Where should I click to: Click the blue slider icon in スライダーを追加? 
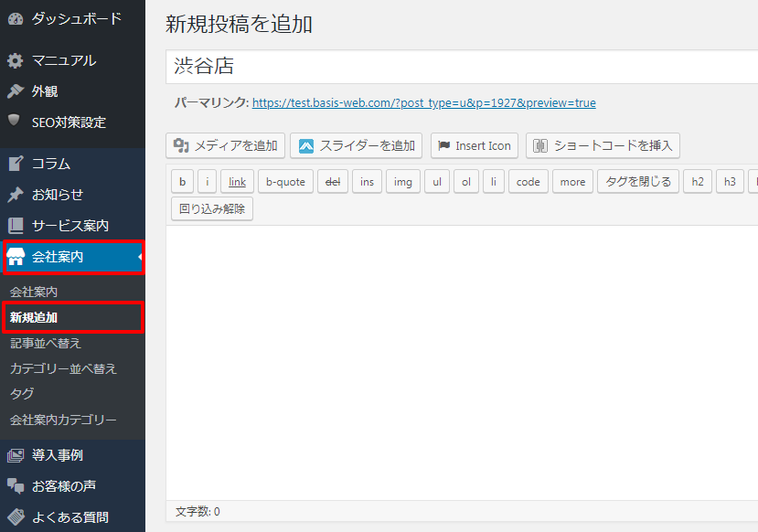(306, 146)
